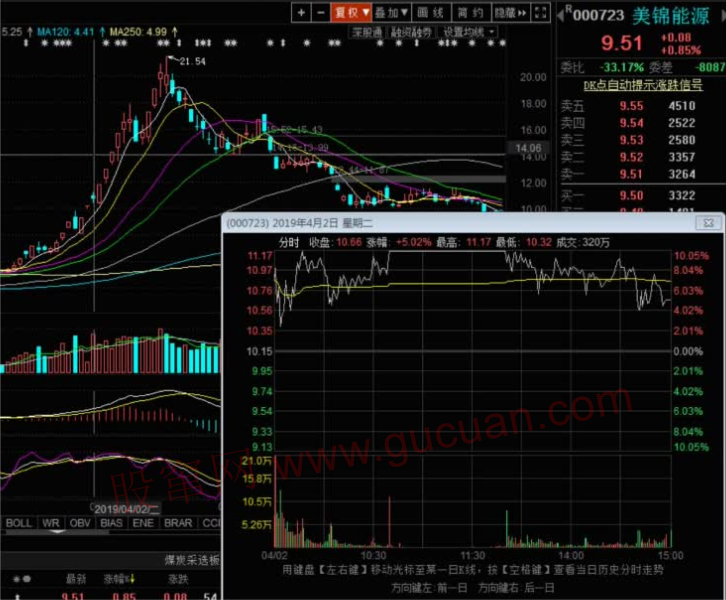This screenshot has width=726, height=600.
Task: Click the 隐藏 hide panel button
Action: 511,12
